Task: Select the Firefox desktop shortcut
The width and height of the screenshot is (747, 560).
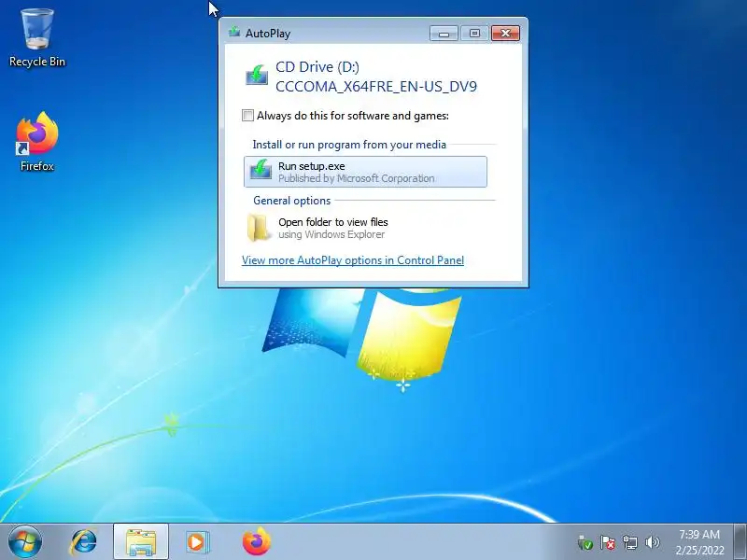Action: pos(37,142)
